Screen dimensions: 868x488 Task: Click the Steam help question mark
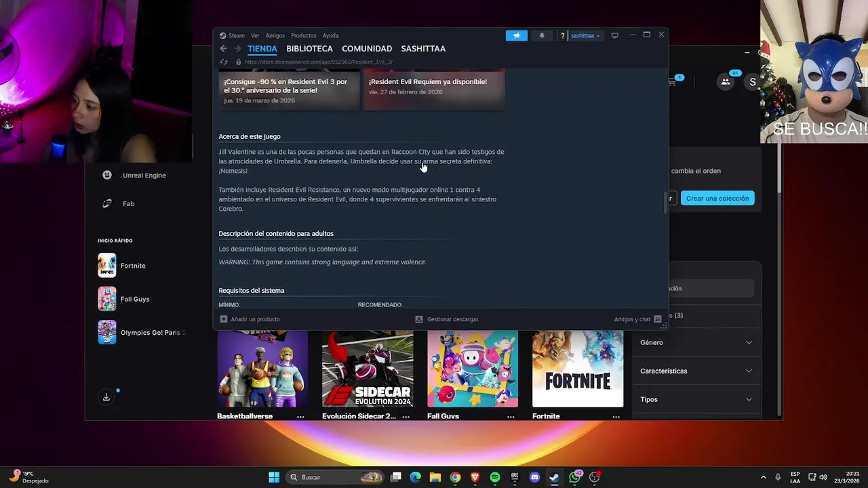563,35
